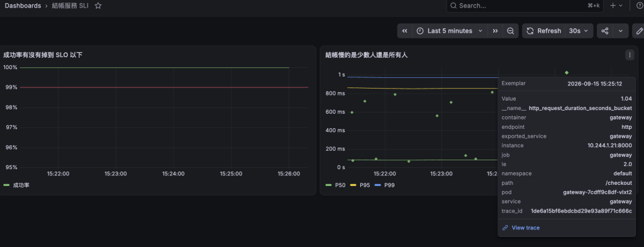This screenshot has width=644, height=247.
Task: Expand the share options chevron
Action: (621, 31)
